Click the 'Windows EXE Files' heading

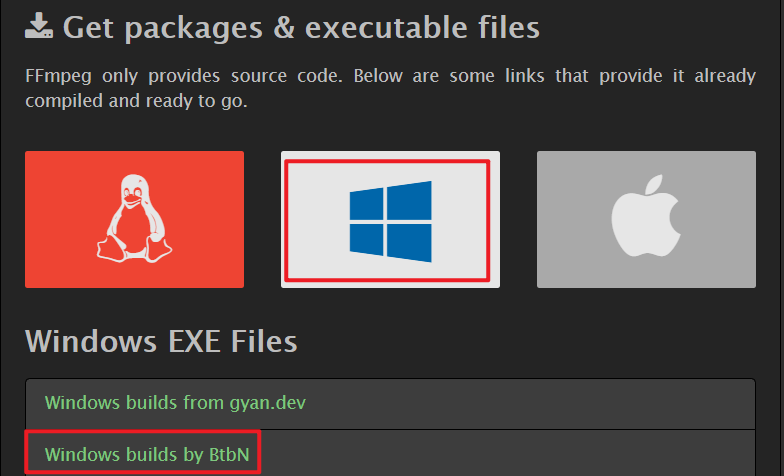pyautogui.click(x=161, y=342)
